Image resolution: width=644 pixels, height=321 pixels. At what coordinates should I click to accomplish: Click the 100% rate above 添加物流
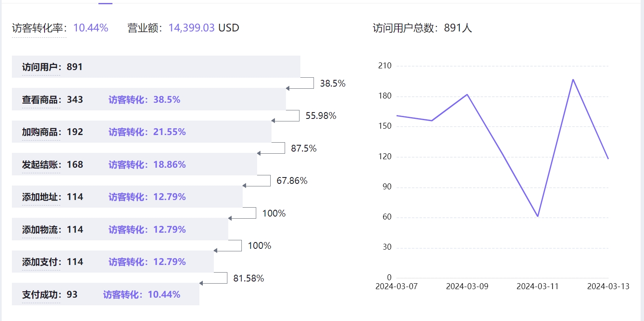pos(274,214)
